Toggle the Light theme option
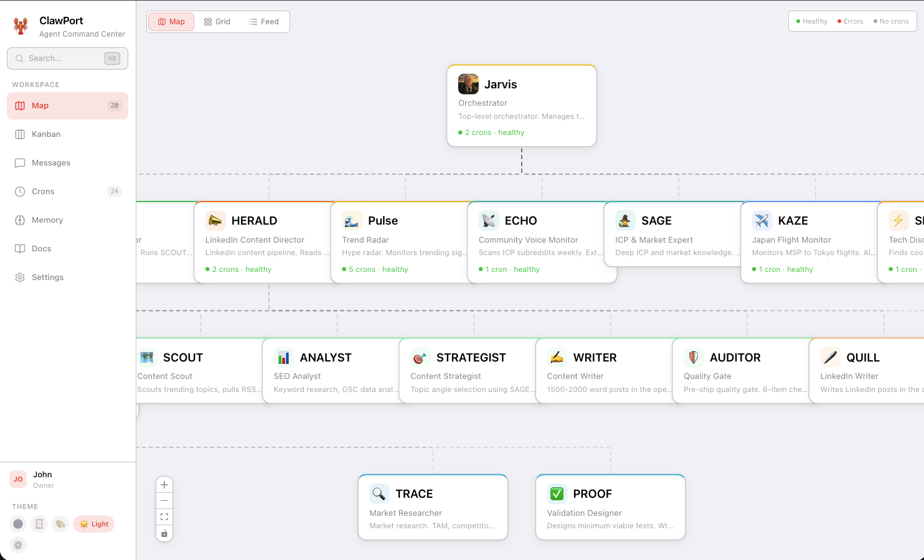Viewport: 924px width, 560px height. (93, 523)
